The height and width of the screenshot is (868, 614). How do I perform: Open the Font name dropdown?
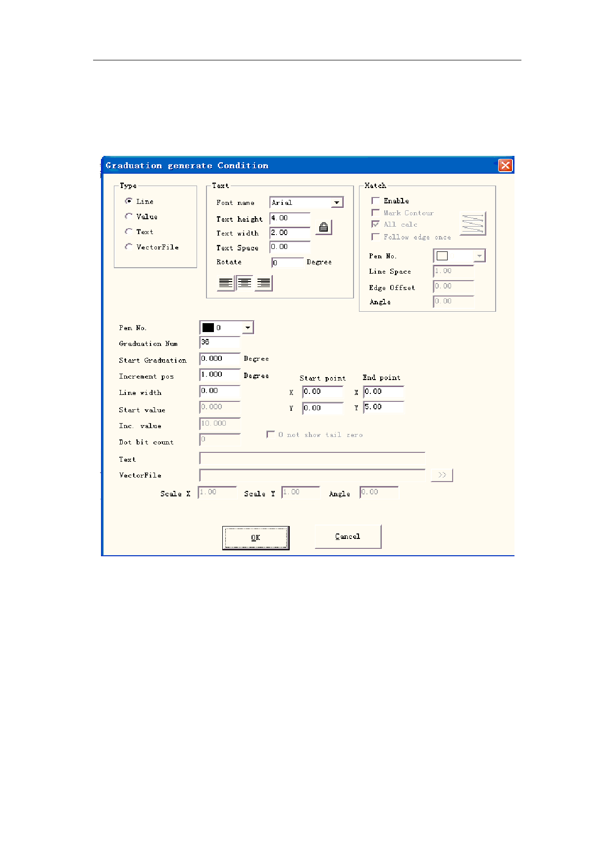(x=337, y=202)
